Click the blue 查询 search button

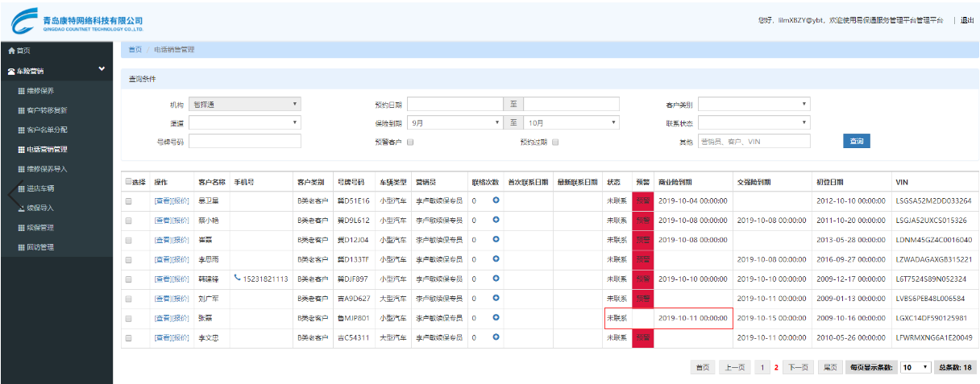(x=857, y=142)
